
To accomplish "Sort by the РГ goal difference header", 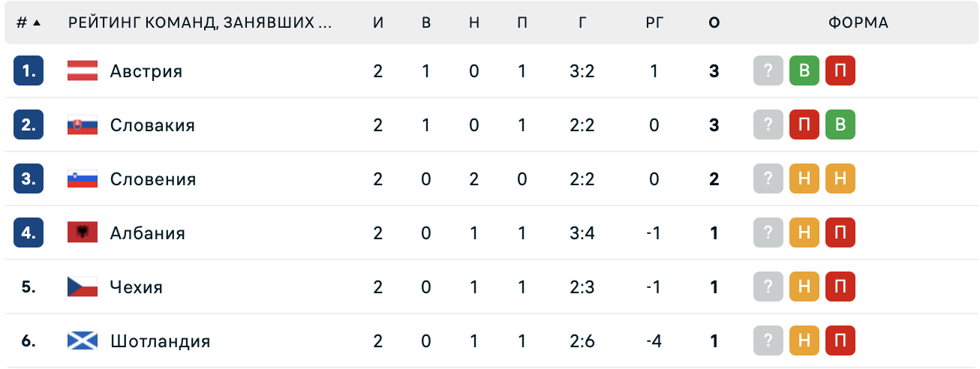I will 654,22.
